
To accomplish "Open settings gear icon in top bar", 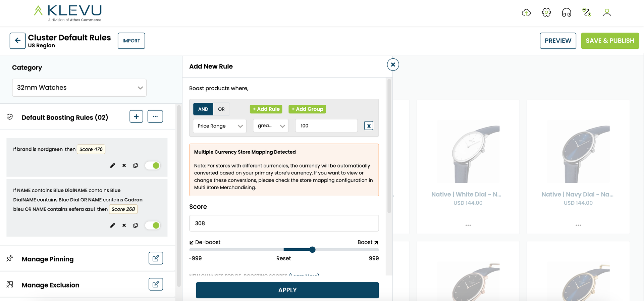I will pos(546,13).
